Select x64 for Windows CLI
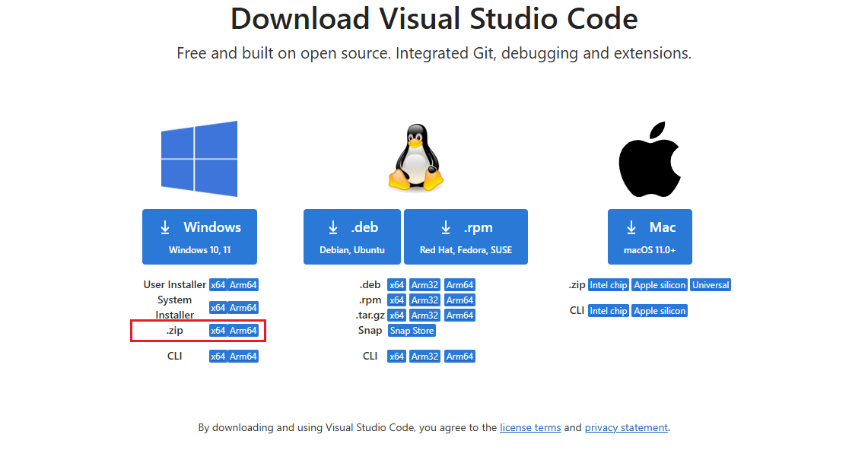The height and width of the screenshot is (463, 868). (x=218, y=357)
